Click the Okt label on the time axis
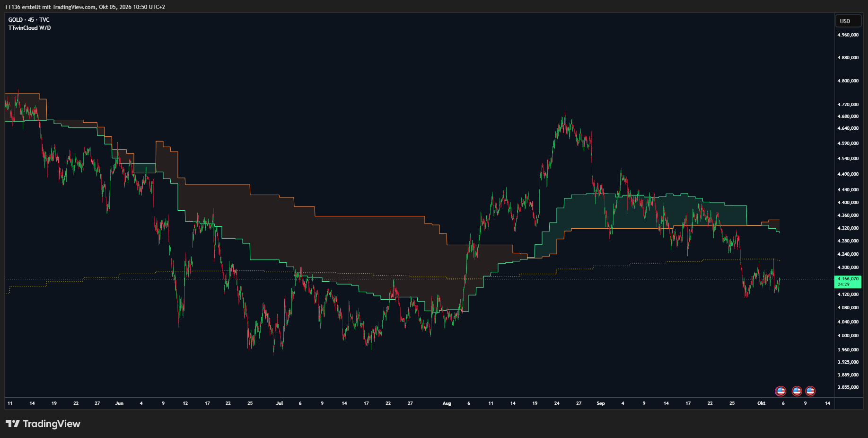The image size is (868, 438). [x=761, y=403]
